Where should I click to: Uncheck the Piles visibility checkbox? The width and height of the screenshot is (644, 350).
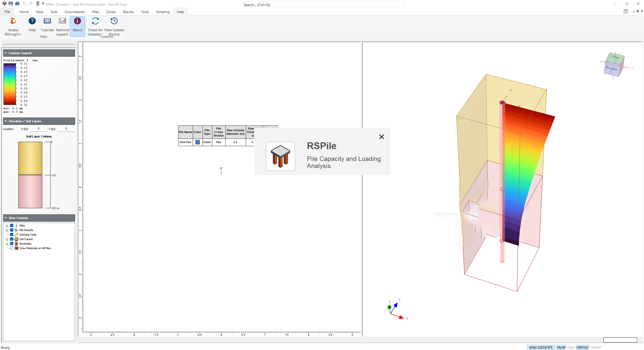12,226
